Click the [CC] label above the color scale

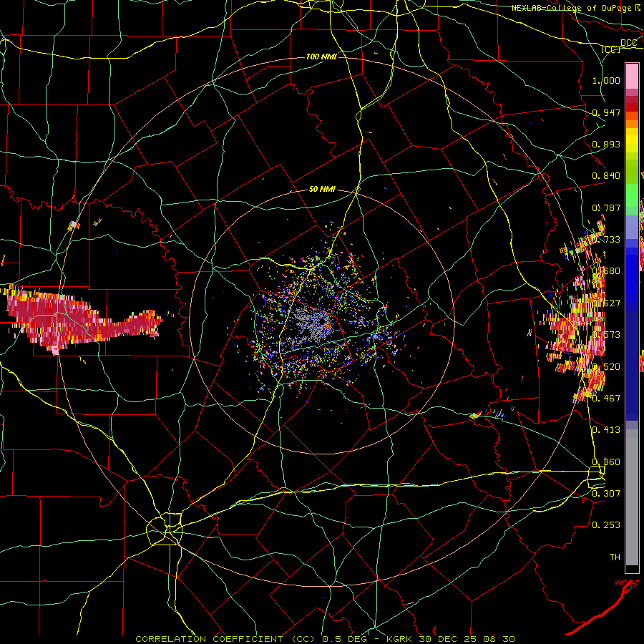[611, 49]
